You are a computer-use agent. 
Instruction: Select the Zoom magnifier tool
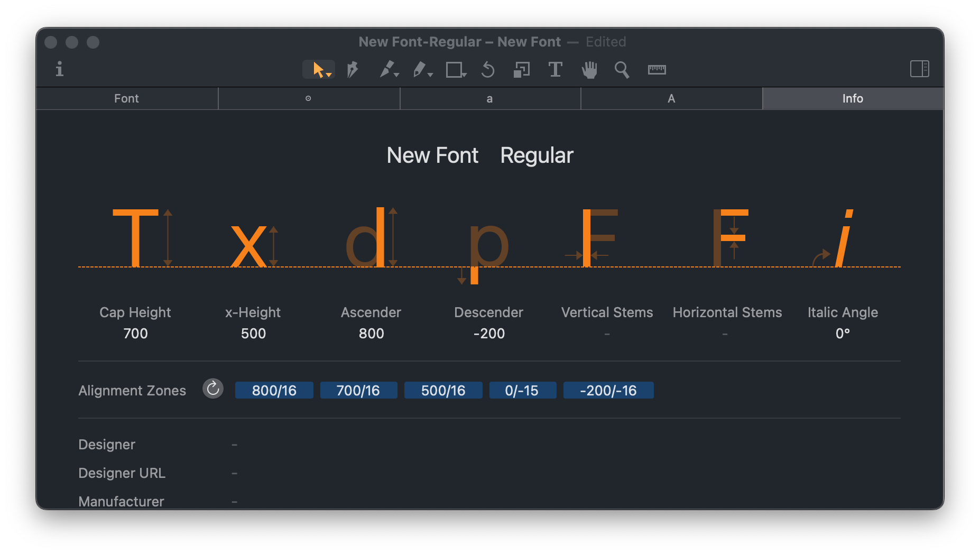click(622, 69)
